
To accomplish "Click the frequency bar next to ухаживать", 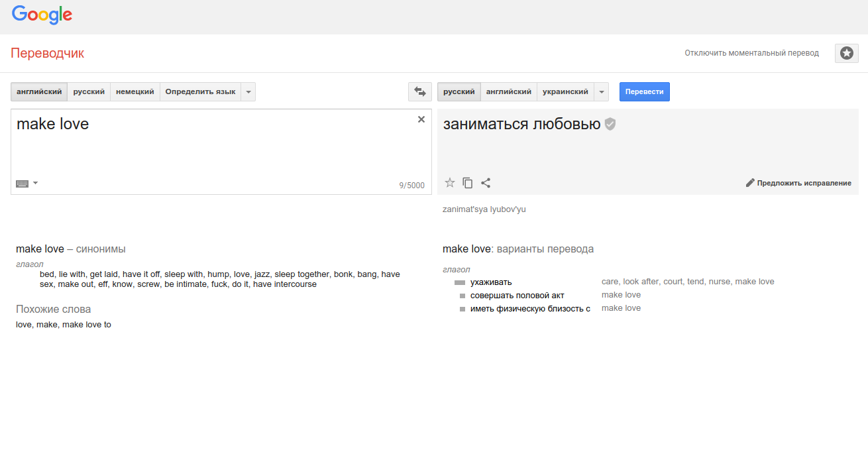I will click(460, 282).
